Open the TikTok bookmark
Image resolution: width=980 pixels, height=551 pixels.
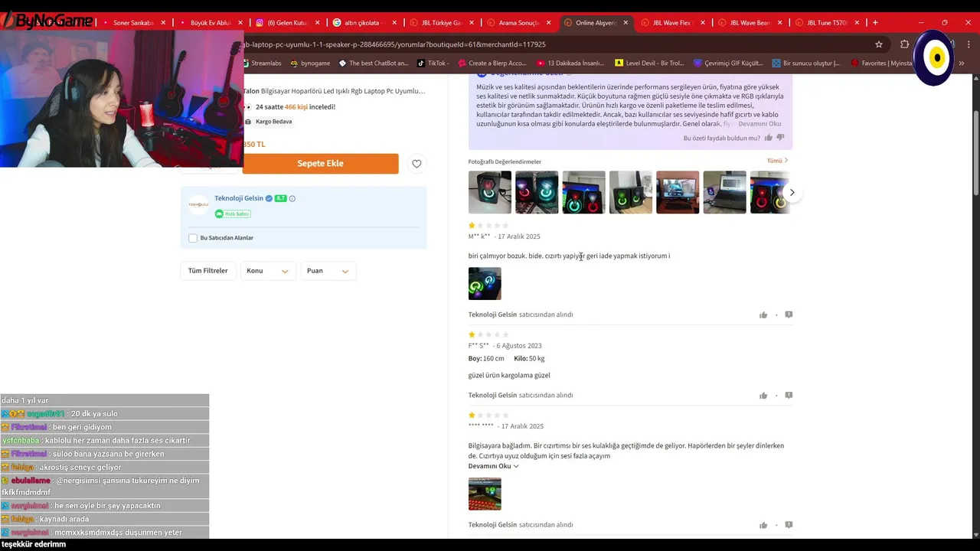[x=433, y=63]
